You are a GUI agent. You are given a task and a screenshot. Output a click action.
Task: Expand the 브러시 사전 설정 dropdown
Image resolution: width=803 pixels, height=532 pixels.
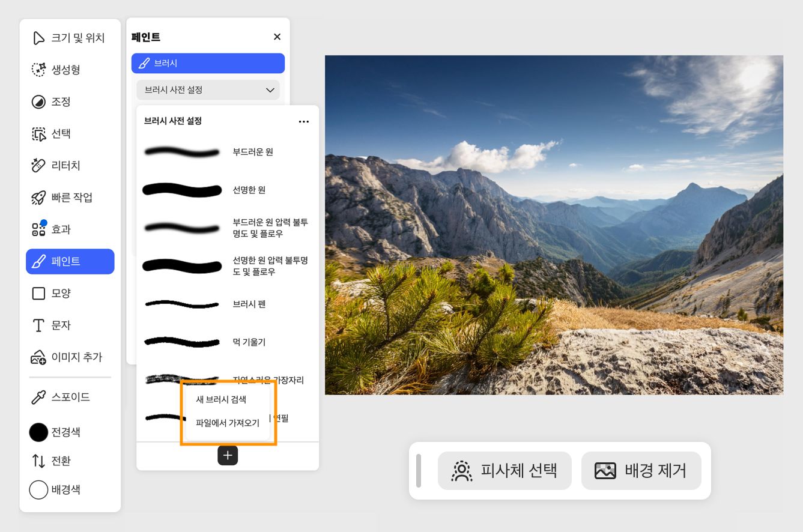pyautogui.click(x=208, y=89)
